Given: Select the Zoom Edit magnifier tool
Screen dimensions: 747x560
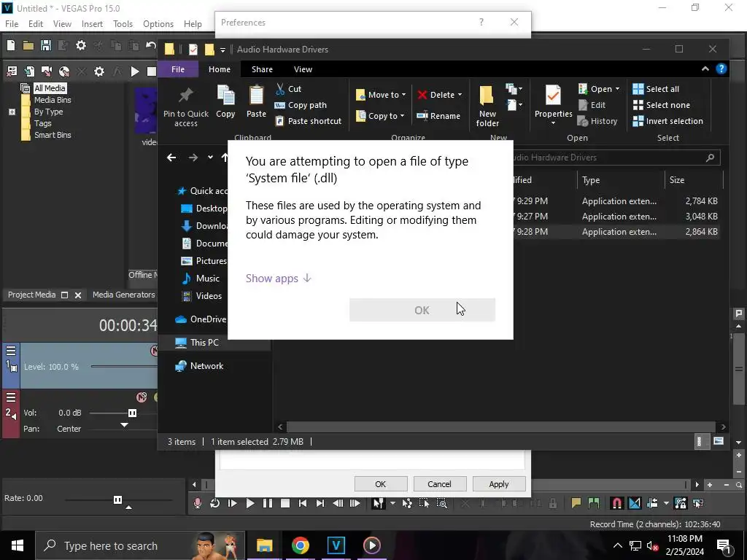Looking at the screenshot, I should click(x=441, y=503).
